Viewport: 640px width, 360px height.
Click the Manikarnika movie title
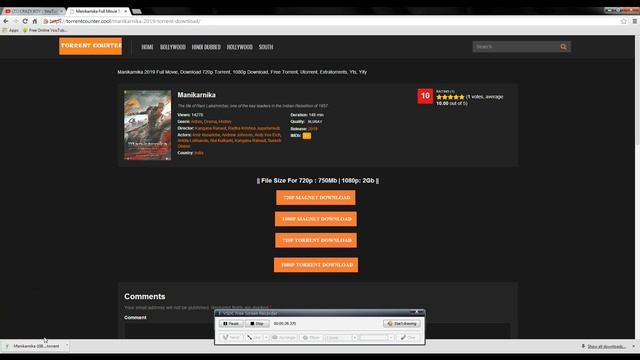196,95
